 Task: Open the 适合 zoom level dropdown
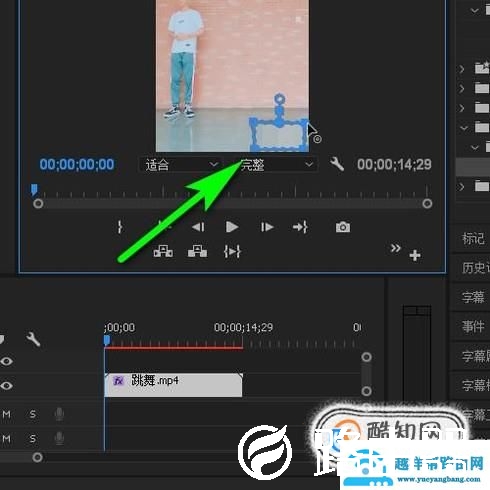[x=180, y=164]
